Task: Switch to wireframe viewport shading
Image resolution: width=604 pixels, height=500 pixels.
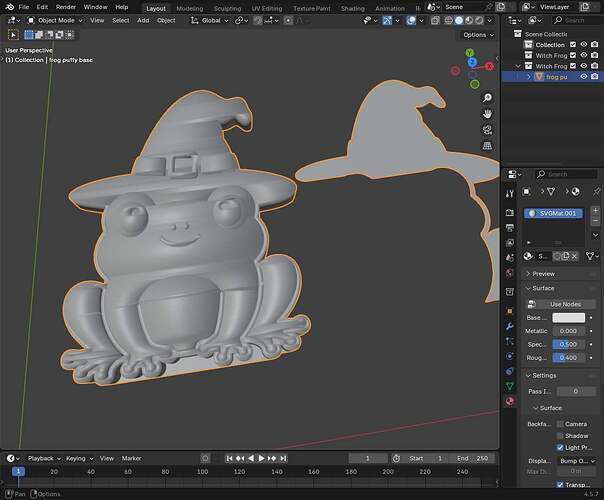Action: (x=449, y=20)
